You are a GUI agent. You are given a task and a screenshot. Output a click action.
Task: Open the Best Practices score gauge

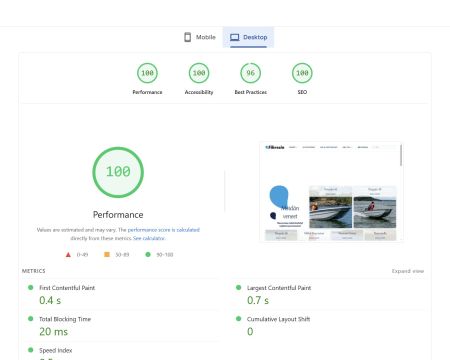coord(251,73)
